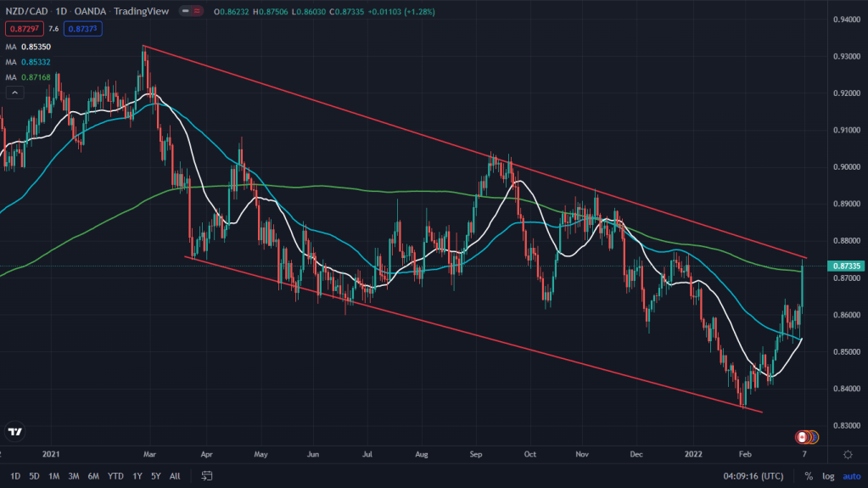This screenshot has width=868, height=488.
Task: Collapse the indicator legend with the chevron
Action: (16, 92)
